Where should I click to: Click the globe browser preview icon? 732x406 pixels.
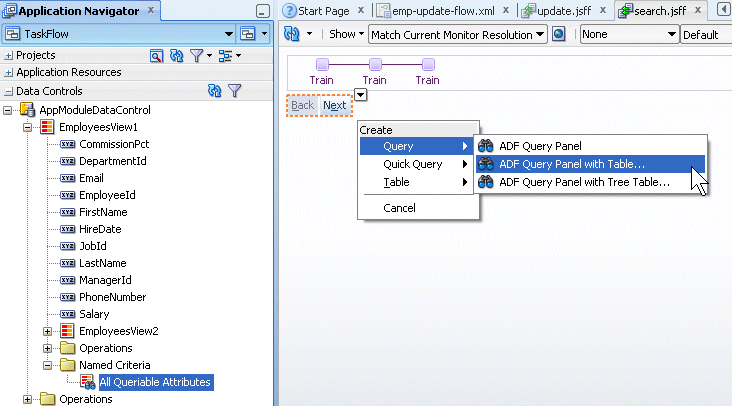coord(559,34)
